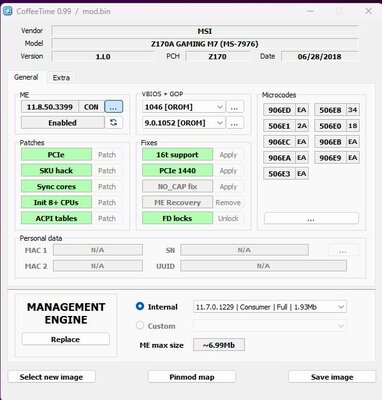The height and width of the screenshot is (400, 382).
Task: Click Remove next to ME Recovery
Action: click(228, 202)
